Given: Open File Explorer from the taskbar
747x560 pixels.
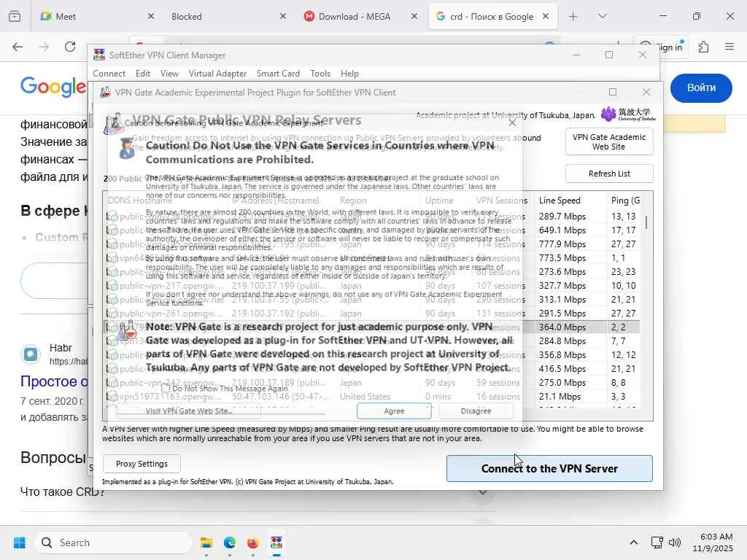Looking at the screenshot, I should click(x=206, y=542).
